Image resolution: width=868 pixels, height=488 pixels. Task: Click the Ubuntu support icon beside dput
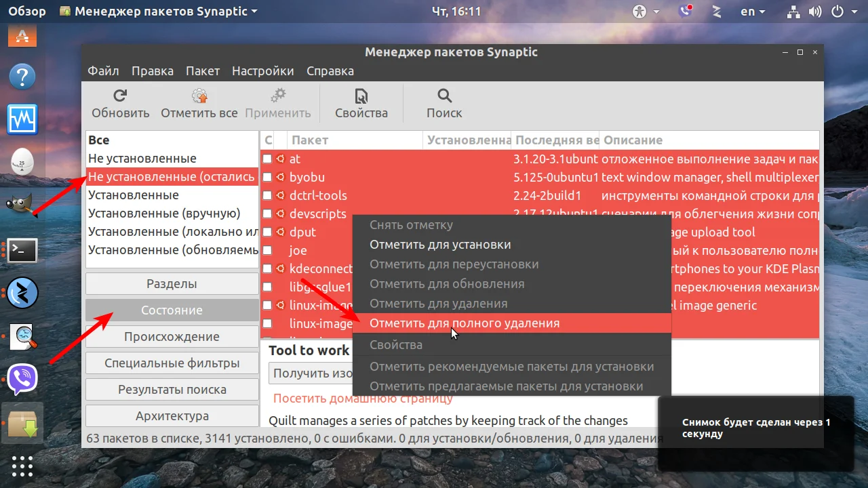coord(280,232)
